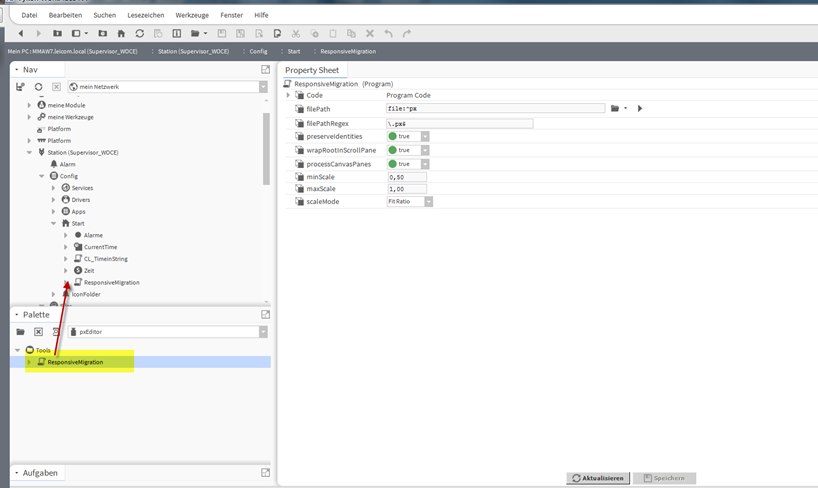Open the Werkzeuge menu
This screenshot has height=488, width=818.
tap(192, 15)
